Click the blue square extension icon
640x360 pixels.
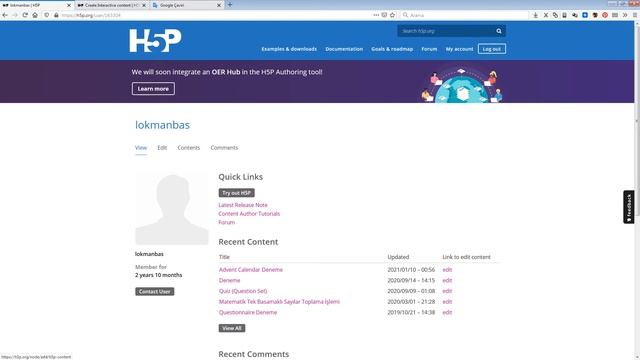[x=585, y=15]
